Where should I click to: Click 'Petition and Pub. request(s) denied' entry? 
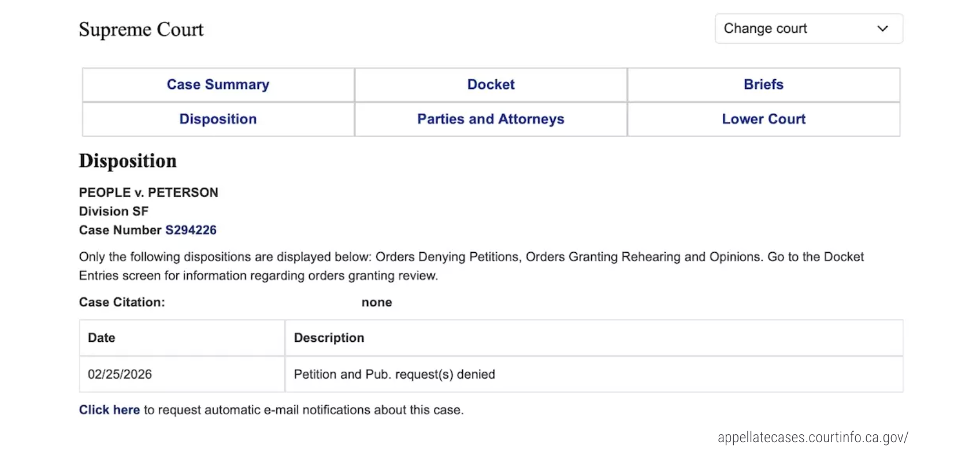click(x=394, y=375)
